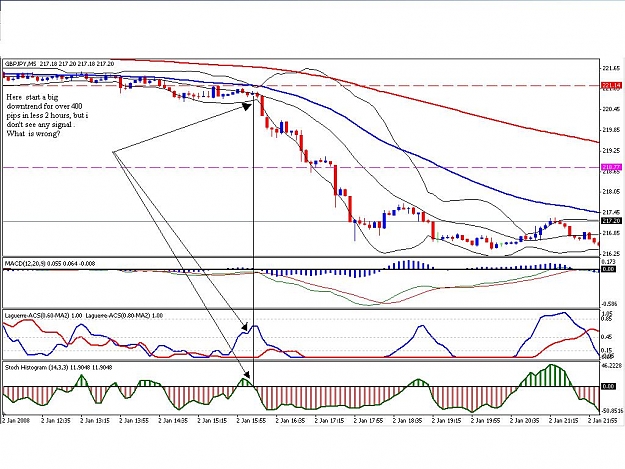Click the 2 Jan 13:55 time axis label
The height and width of the screenshot is (469, 625).
coord(134,420)
